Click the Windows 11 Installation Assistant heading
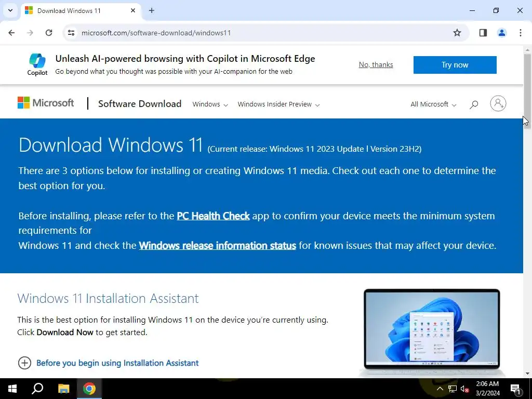532x399 pixels. click(x=108, y=298)
